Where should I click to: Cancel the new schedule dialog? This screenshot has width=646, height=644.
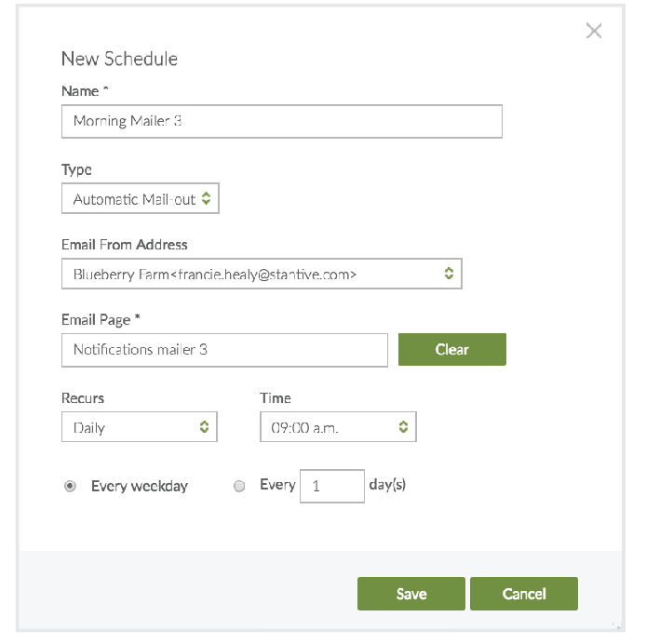[523, 594]
